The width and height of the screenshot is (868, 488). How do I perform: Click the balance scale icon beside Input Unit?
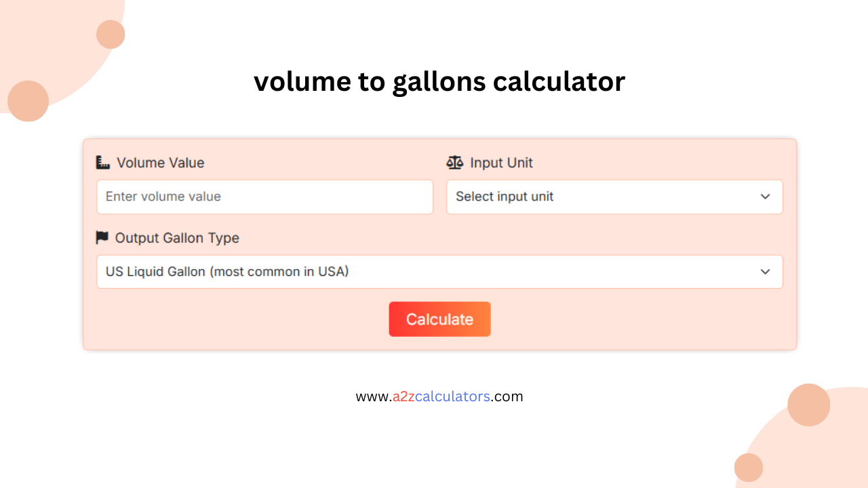coord(454,162)
